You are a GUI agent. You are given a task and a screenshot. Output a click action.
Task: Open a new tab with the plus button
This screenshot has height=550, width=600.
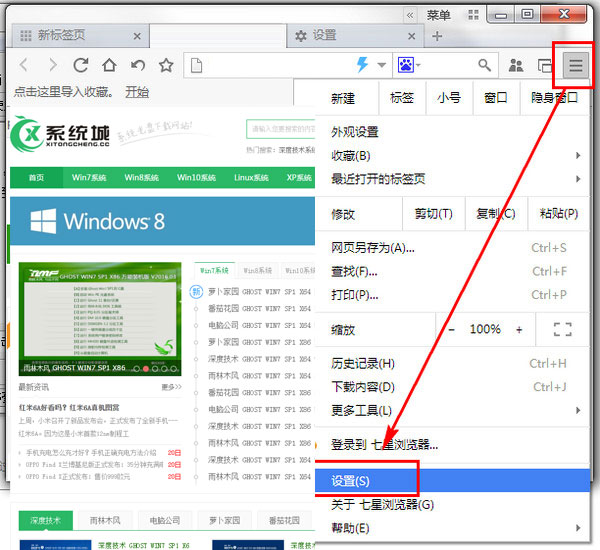coord(437,36)
